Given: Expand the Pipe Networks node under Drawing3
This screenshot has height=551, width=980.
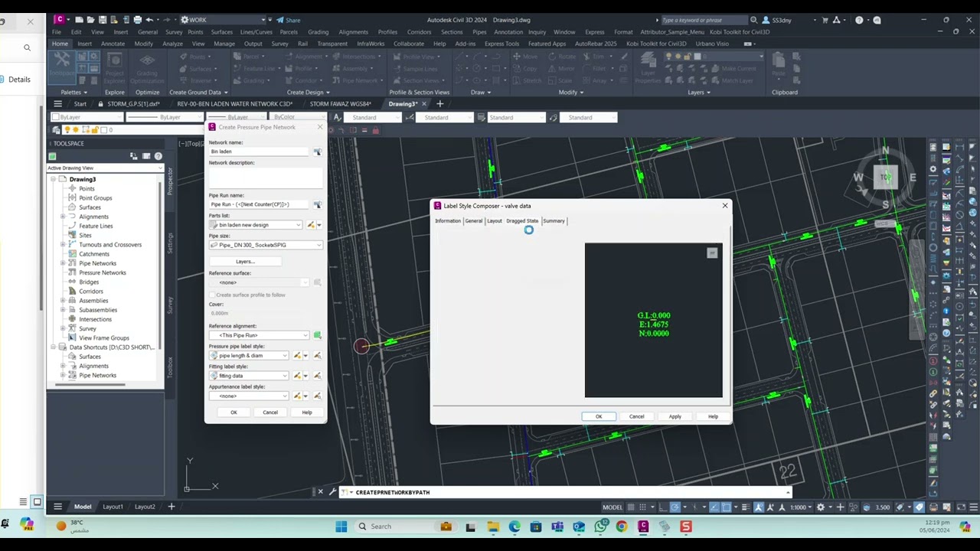Looking at the screenshot, I should (63, 263).
